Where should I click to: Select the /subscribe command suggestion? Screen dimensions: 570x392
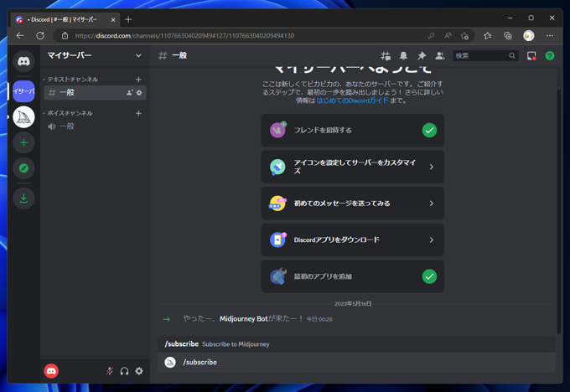click(356, 344)
